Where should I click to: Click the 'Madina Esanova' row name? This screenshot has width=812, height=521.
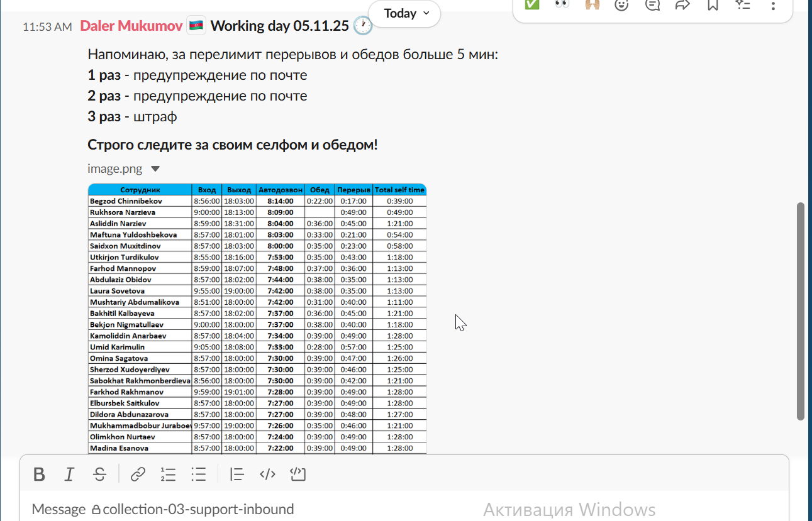pyautogui.click(x=119, y=448)
